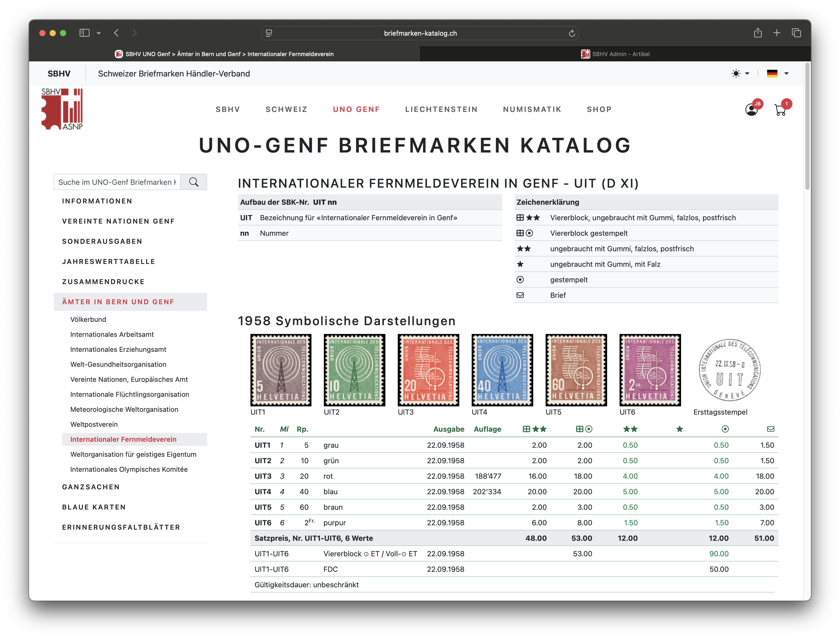
Task: Click the purple UIT6 2 Fr. stamp image
Action: (650, 370)
